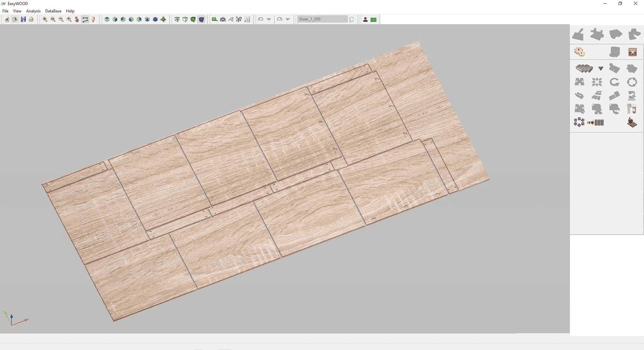Click the person user icon in toolbar
Image resolution: width=644 pixels, height=350 pixels.
[x=365, y=19]
